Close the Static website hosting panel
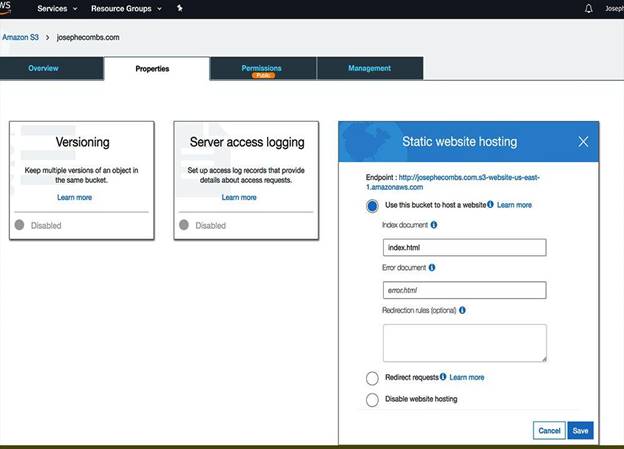The height and width of the screenshot is (449, 624). coord(583,142)
